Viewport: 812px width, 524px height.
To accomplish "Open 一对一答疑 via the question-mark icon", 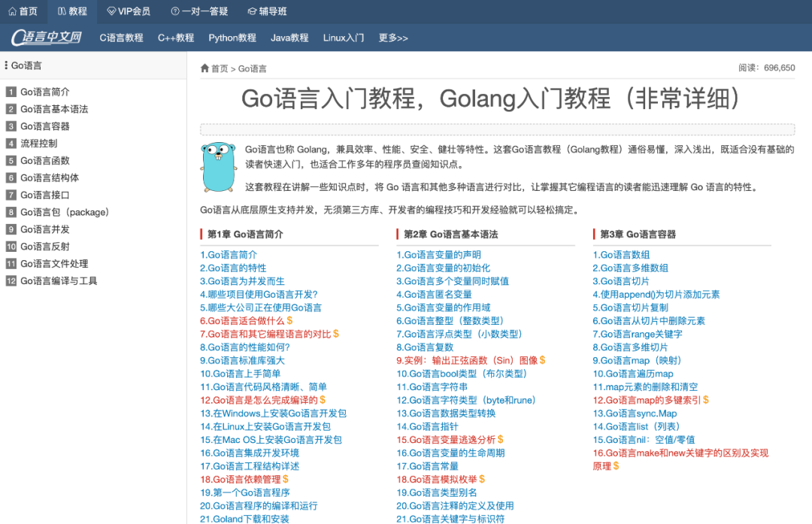I will [x=177, y=11].
